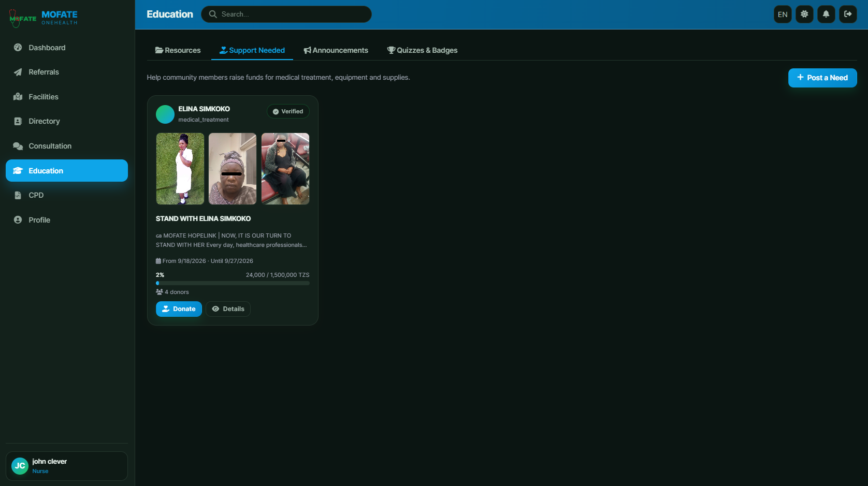This screenshot has width=868, height=486.
Task: Click the CPD document icon
Action: [x=18, y=195]
